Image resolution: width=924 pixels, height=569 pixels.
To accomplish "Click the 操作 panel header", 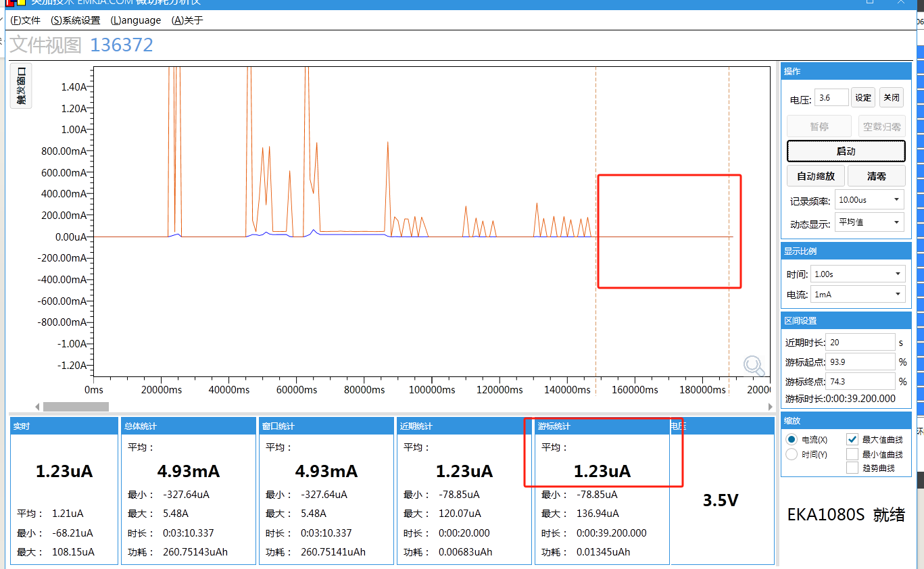I will pos(846,71).
